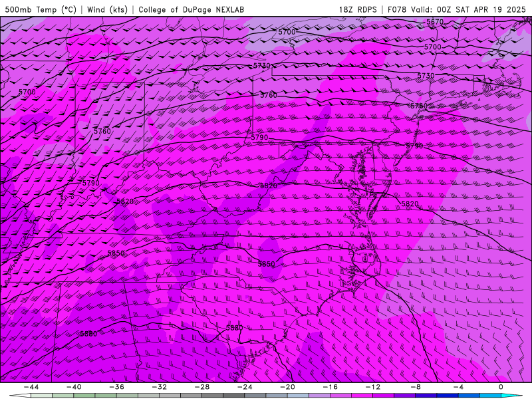Click the "Wind (kts)" header label
This screenshot has height=399, width=532.
107,9
